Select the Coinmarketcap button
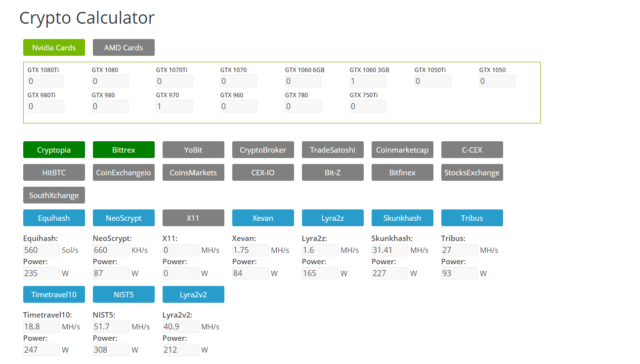This screenshot has height=364, width=640. click(x=402, y=150)
